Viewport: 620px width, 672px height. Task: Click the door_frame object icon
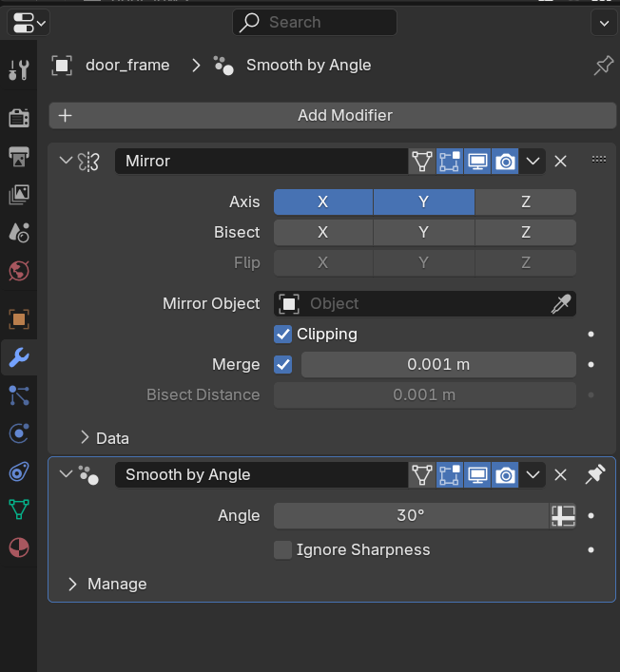click(x=62, y=66)
